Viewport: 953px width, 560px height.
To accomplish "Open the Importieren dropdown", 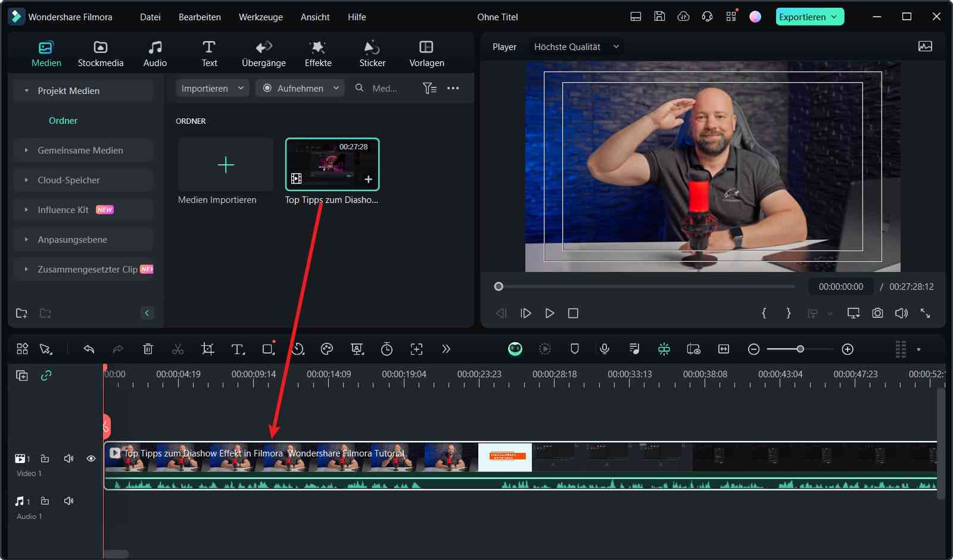I will coord(212,88).
